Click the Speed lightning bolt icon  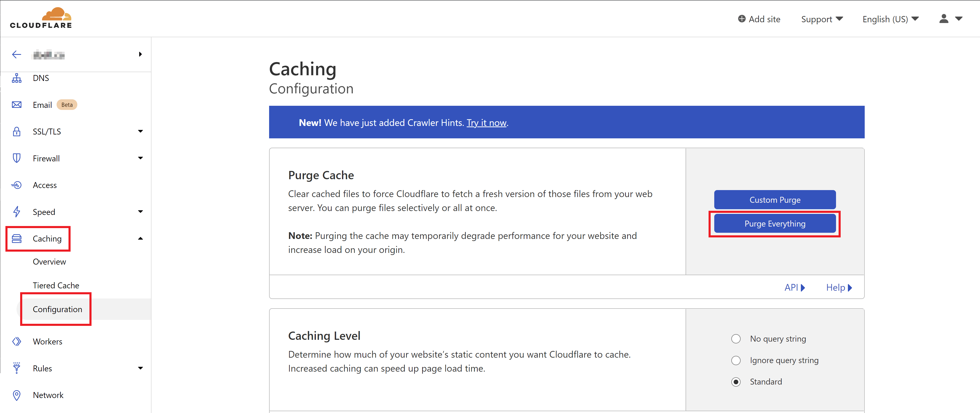pyautogui.click(x=17, y=212)
